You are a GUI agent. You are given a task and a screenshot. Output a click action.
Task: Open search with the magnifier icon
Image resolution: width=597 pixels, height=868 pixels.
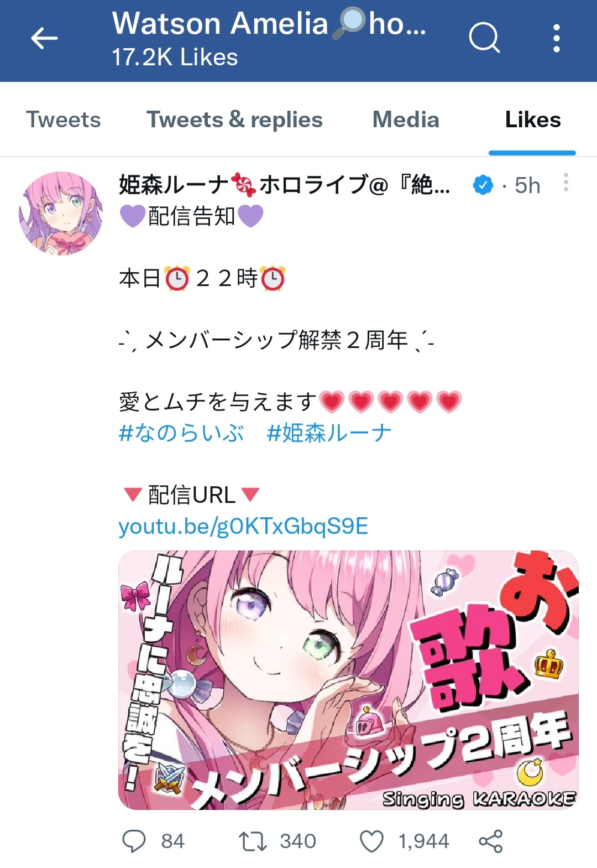(484, 38)
